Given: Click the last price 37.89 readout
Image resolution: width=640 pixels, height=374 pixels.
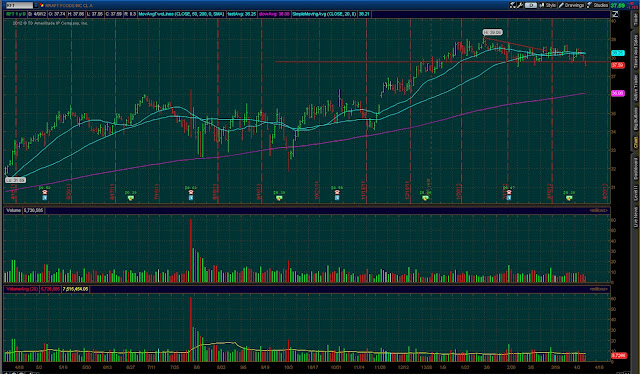Looking at the screenshot, I should [x=617, y=5].
